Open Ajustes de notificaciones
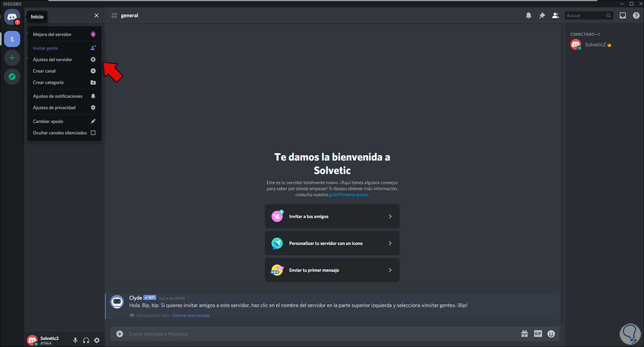Image resolution: width=644 pixels, height=347 pixels. click(64, 96)
